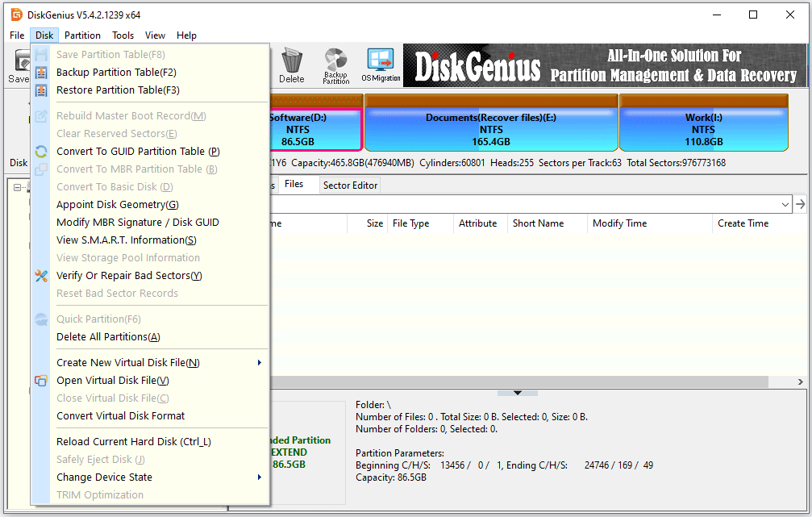Viewport: 812px width, 517px height.
Task: Click the Backup Partition toolbar icon
Action: [335, 66]
